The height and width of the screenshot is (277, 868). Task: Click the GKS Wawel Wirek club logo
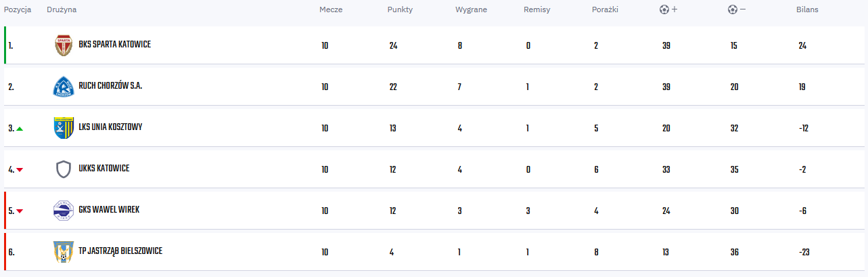(x=63, y=211)
